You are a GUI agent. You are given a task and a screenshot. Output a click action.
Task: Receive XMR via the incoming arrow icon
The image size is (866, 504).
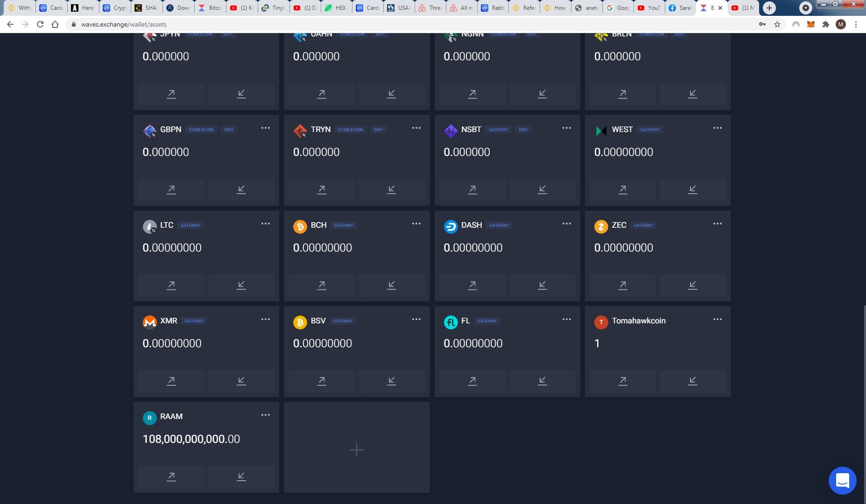(241, 381)
